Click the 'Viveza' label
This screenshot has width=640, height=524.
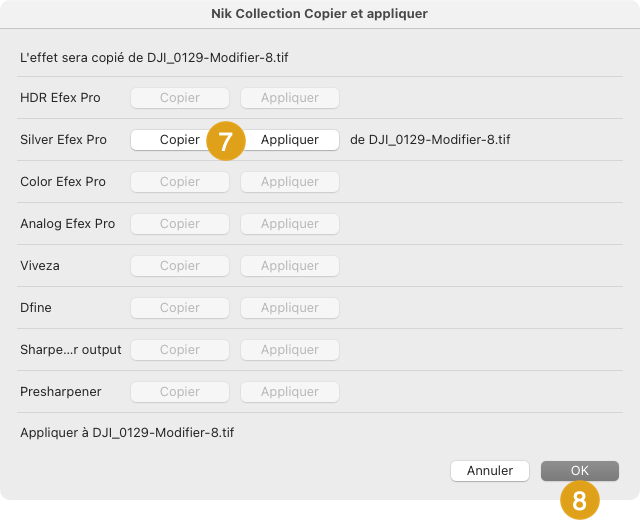pos(40,266)
